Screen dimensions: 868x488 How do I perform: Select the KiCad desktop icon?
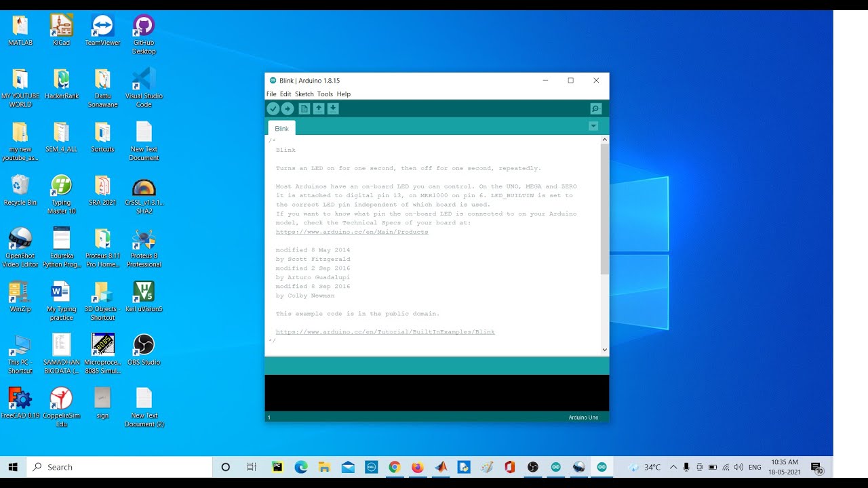62,30
